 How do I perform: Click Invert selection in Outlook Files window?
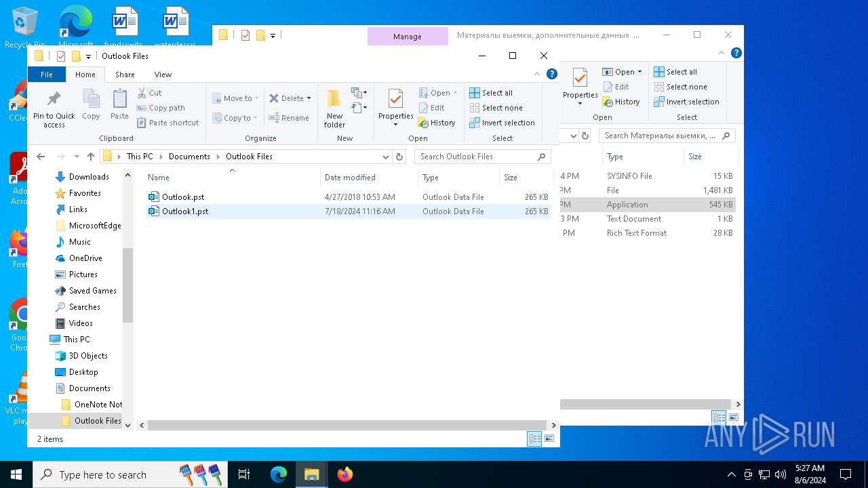pyautogui.click(x=502, y=123)
